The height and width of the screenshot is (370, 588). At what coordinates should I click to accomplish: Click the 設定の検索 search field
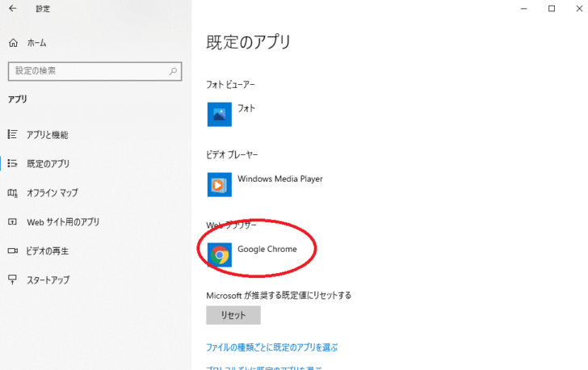(87, 71)
